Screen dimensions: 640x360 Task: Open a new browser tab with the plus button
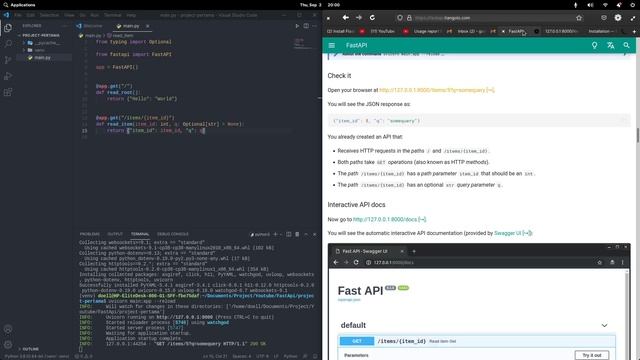634,31
